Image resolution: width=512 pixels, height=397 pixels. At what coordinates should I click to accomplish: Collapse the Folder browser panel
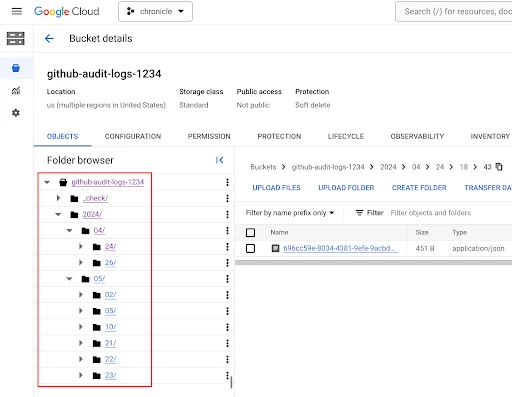click(219, 160)
